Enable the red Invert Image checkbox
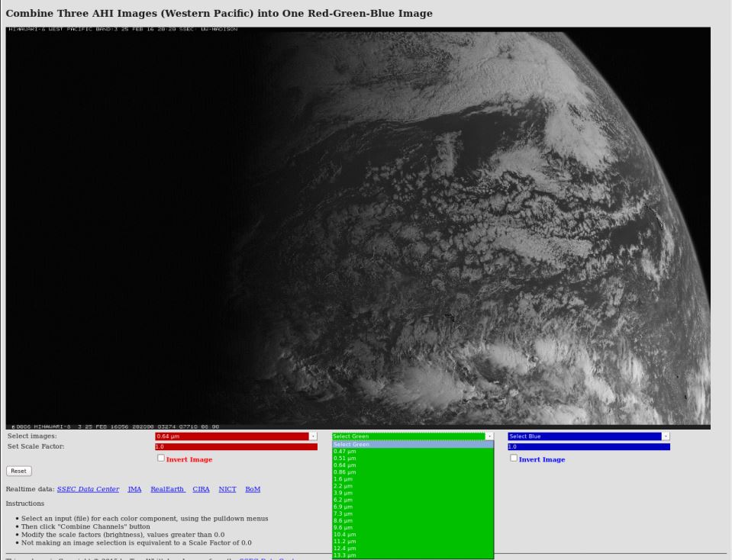 pyautogui.click(x=161, y=459)
